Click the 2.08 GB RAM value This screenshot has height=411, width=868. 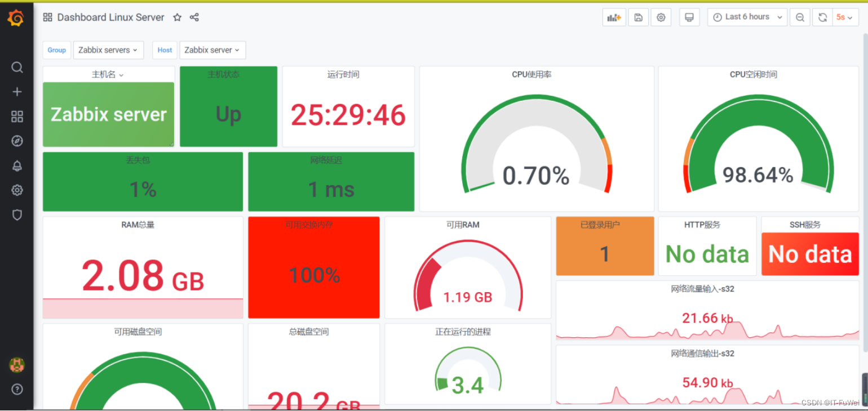tap(143, 276)
